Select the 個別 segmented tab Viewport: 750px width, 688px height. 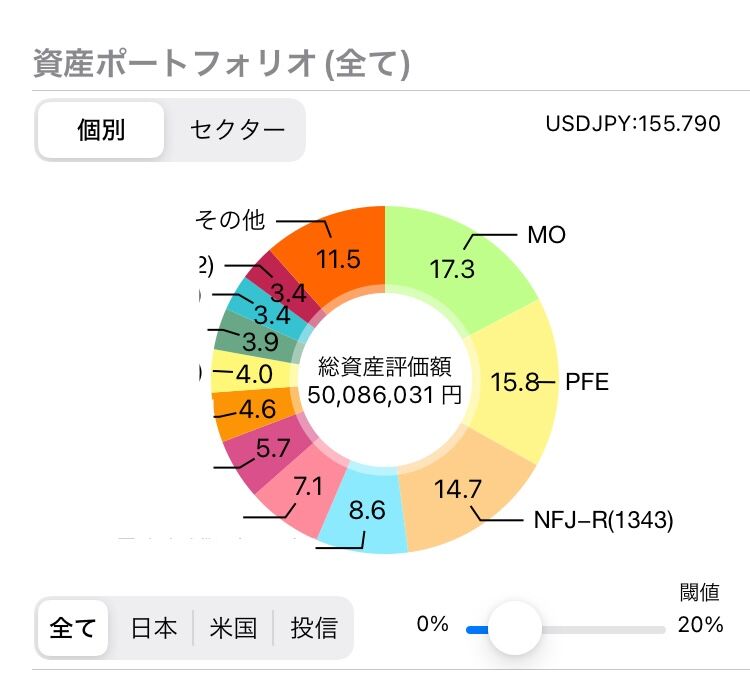[100, 130]
